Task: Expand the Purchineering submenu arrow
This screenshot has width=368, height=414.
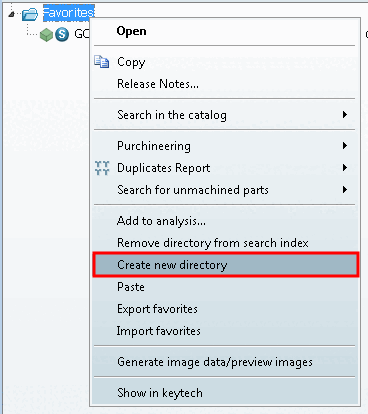Action: [345, 146]
